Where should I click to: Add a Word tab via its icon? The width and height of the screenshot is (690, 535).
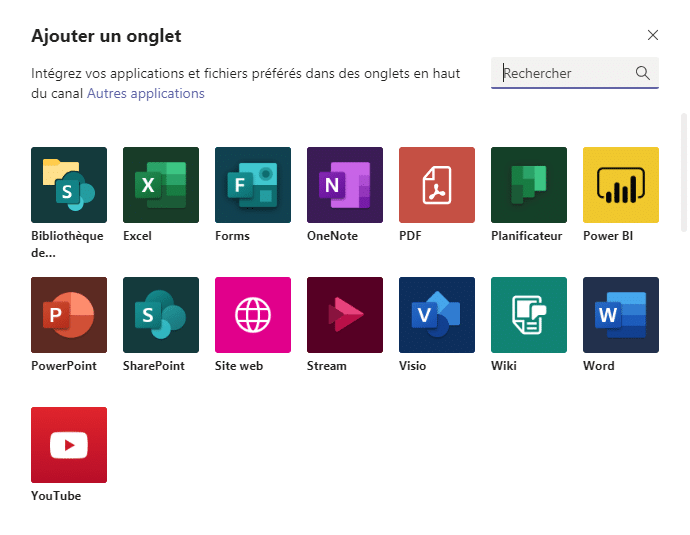coord(620,315)
